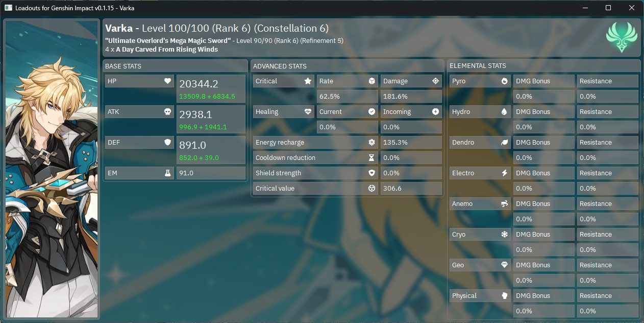Click the Critical Rate gauge icon

(372, 81)
